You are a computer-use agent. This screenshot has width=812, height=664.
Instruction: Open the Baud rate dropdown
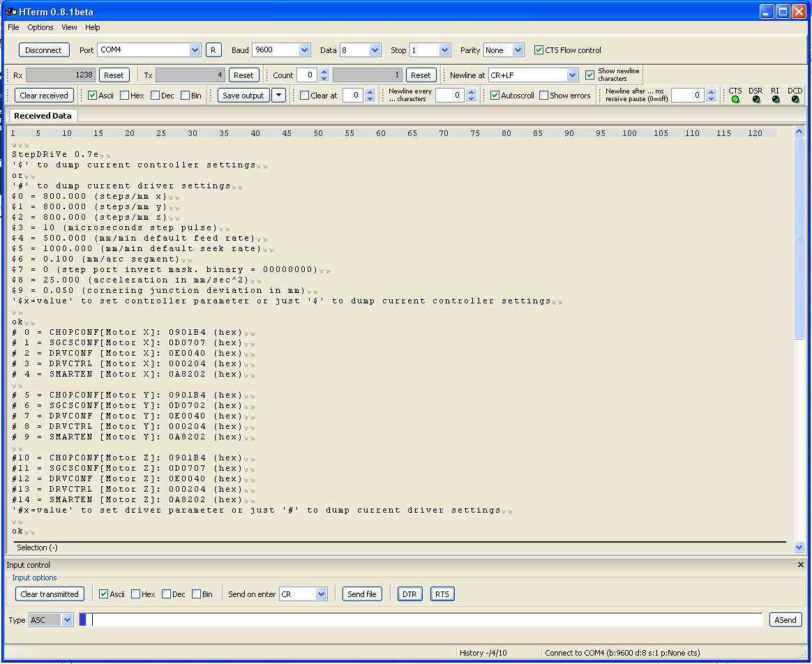pos(304,50)
